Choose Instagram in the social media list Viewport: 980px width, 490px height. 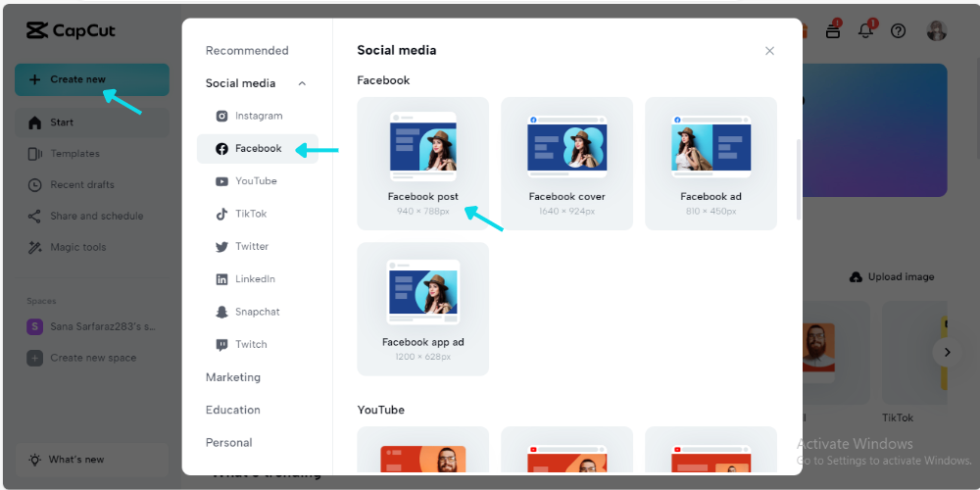[258, 117]
